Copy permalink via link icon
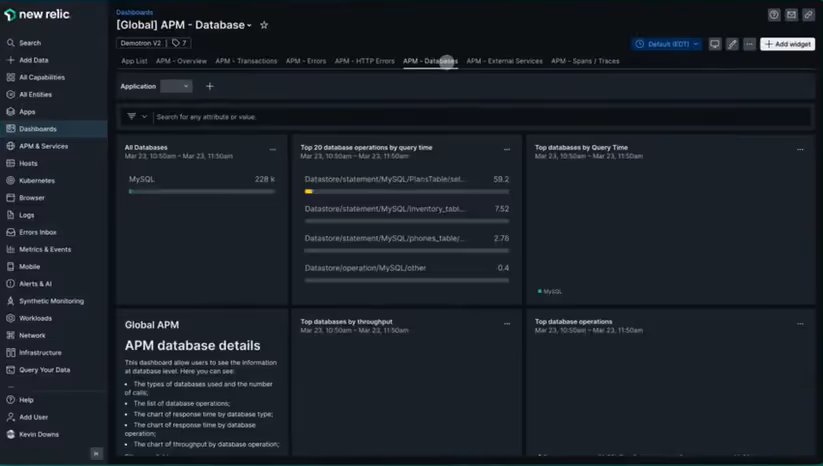 (x=808, y=15)
